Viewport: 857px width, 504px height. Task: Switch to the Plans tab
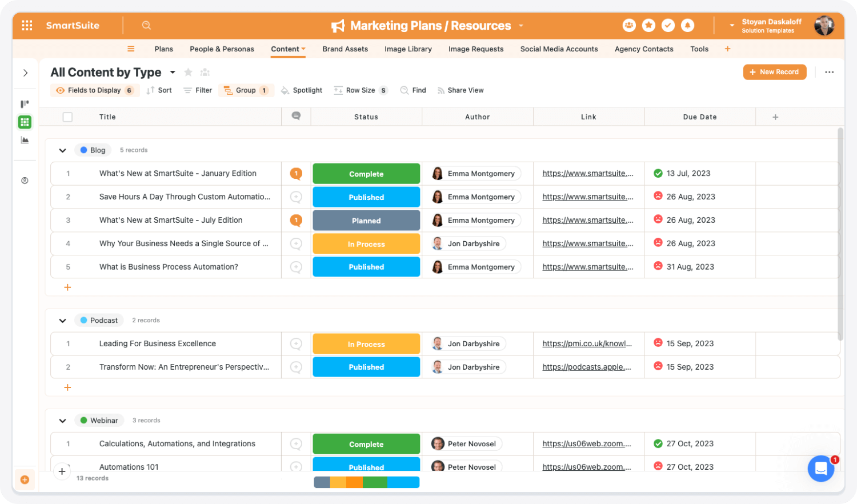pos(163,49)
